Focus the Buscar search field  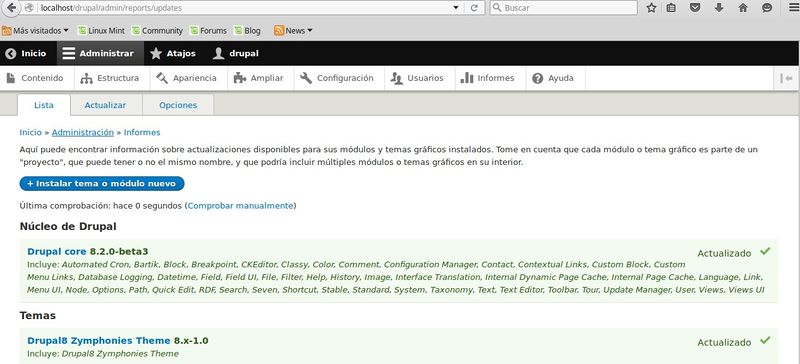(563, 8)
